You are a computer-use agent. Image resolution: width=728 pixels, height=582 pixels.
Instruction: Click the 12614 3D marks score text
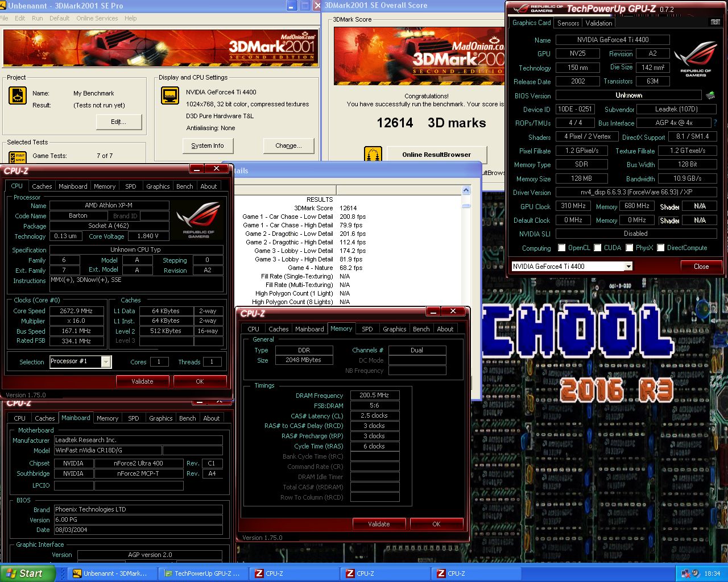(x=431, y=123)
